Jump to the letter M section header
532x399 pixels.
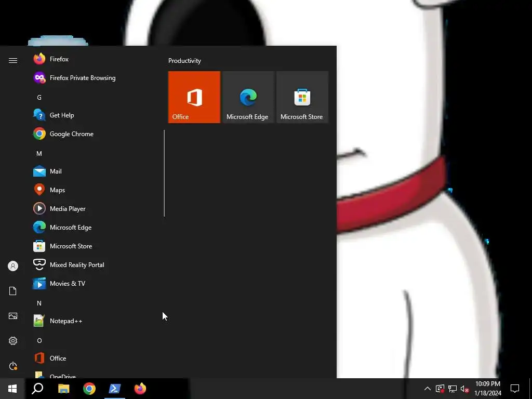[x=39, y=153]
